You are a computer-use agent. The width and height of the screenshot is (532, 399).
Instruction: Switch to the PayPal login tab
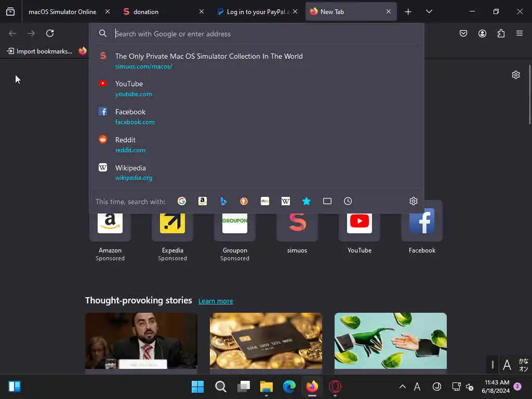click(x=255, y=11)
